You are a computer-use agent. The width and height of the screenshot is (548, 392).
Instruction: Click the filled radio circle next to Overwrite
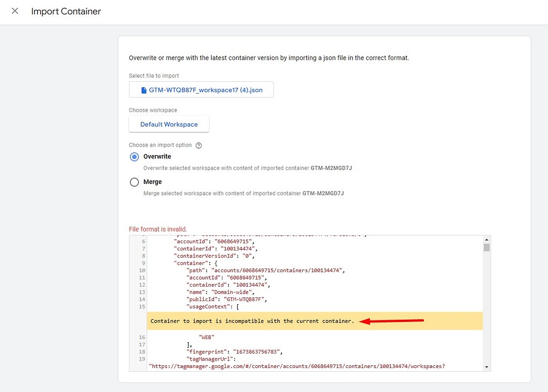point(134,156)
